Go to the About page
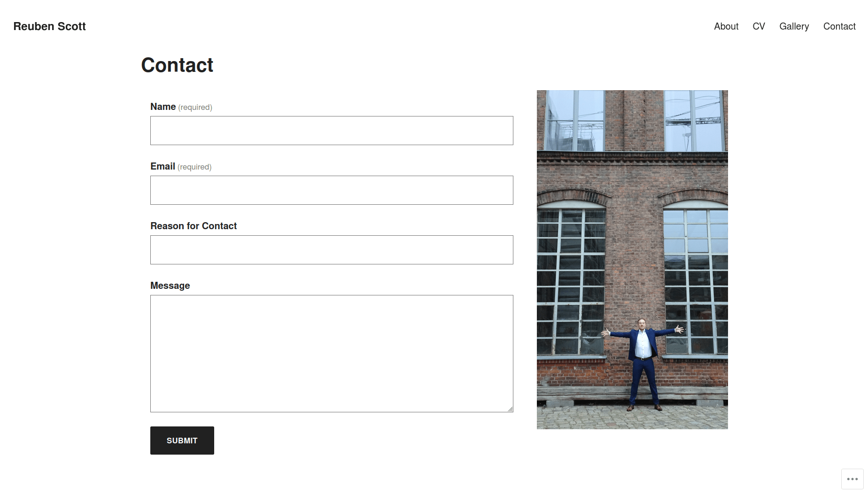Screen dimensions: 868x495 tap(726, 26)
